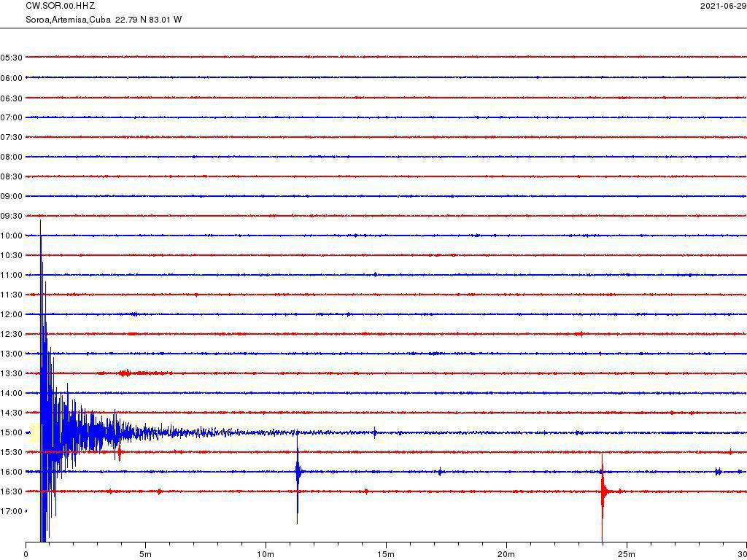Select the 09:30 time label
The width and height of the screenshot is (747, 560).
pos(12,216)
